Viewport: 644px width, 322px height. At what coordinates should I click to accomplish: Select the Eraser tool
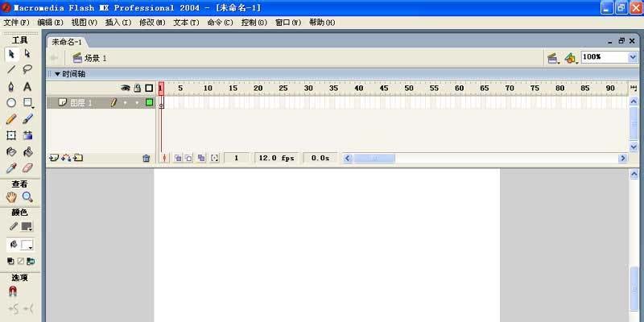pyautogui.click(x=27, y=168)
